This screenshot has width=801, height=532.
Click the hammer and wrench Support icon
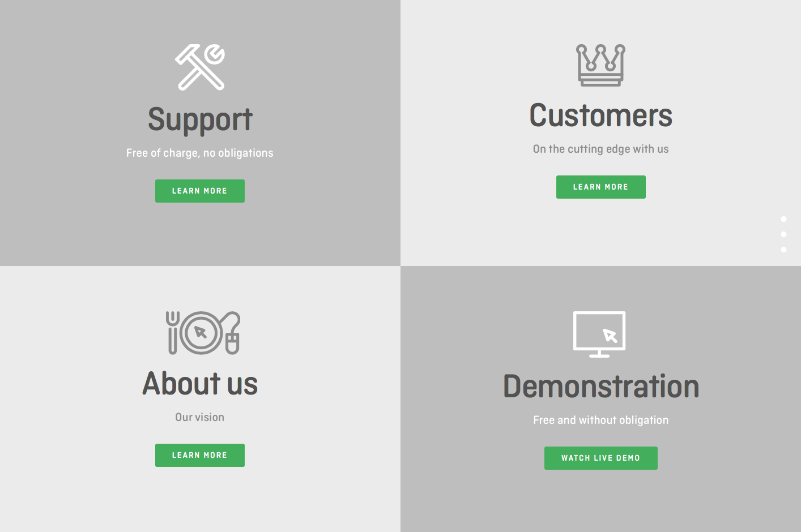pos(200,67)
